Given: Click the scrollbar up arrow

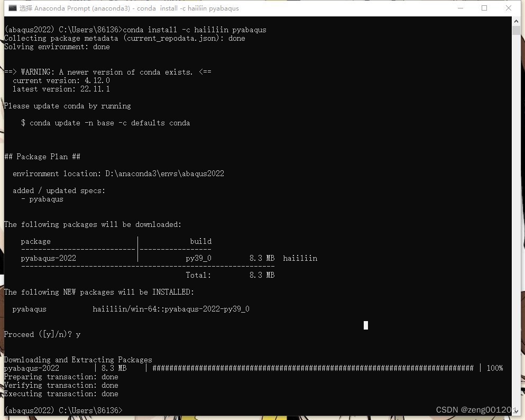Looking at the screenshot, I should pos(517,21).
